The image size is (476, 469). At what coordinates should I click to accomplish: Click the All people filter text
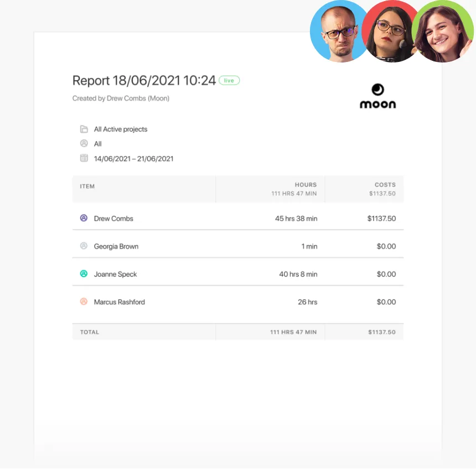pyautogui.click(x=98, y=144)
